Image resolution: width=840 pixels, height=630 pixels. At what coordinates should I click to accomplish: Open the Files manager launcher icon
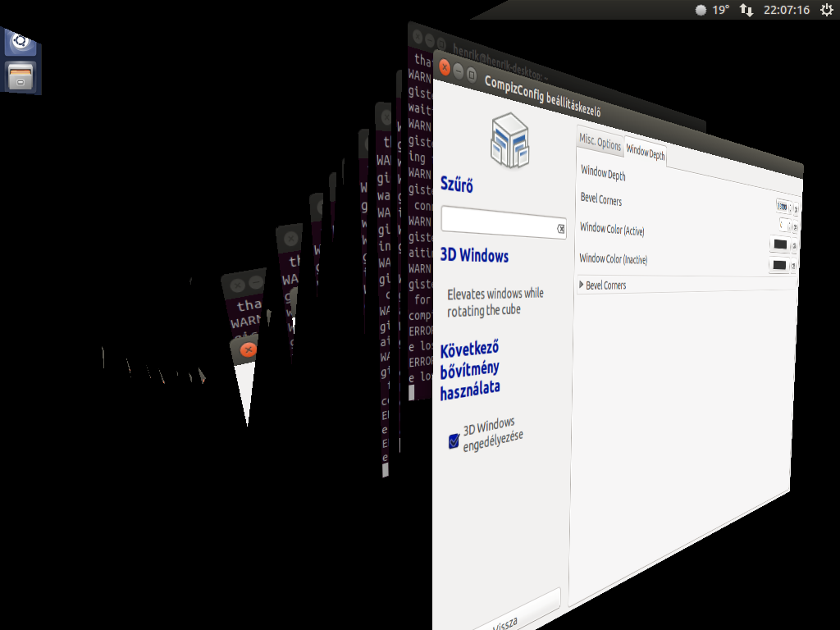pos(21,76)
